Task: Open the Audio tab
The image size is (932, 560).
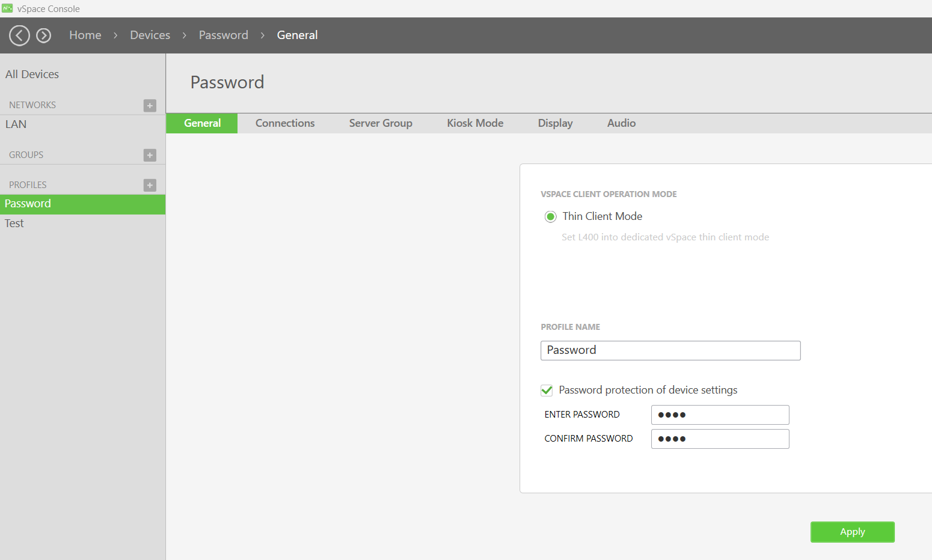Action: [621, 123]
